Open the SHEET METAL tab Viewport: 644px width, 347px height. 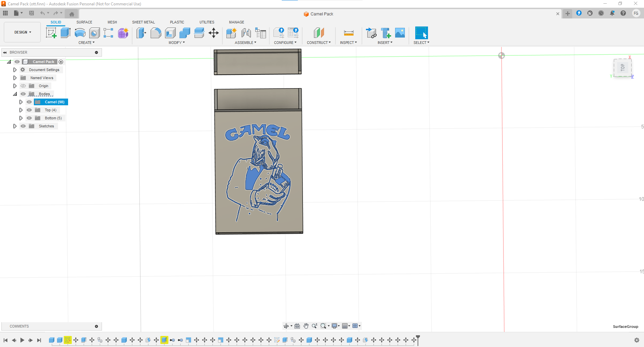(144, 22)
